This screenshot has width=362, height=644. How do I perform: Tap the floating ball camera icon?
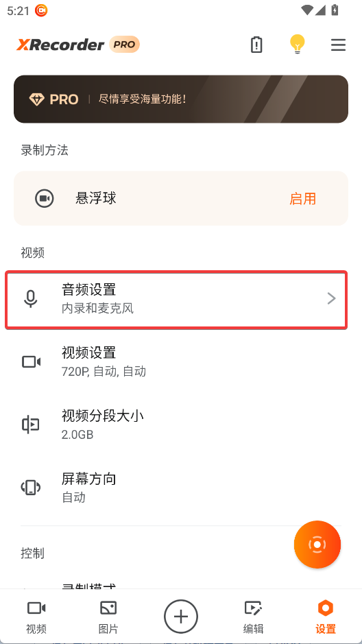(x=45, y=199)
